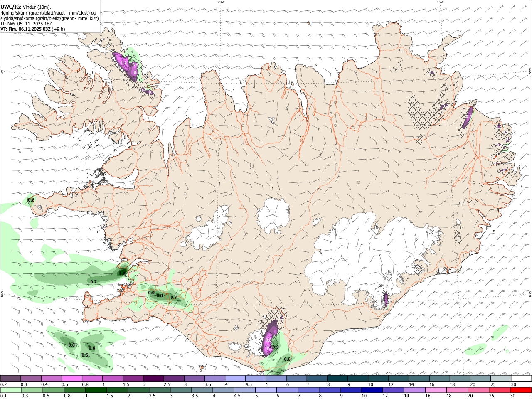532x399 pixels.
Task: Click the '0.8' rain value offshore southwest
Action: click(71, 345)
